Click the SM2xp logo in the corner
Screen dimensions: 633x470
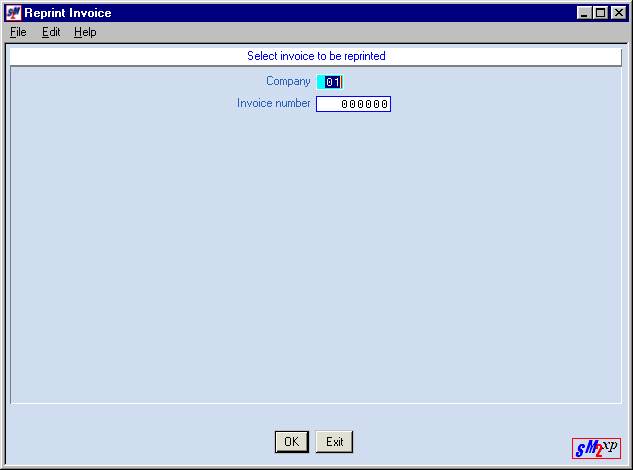596,448
